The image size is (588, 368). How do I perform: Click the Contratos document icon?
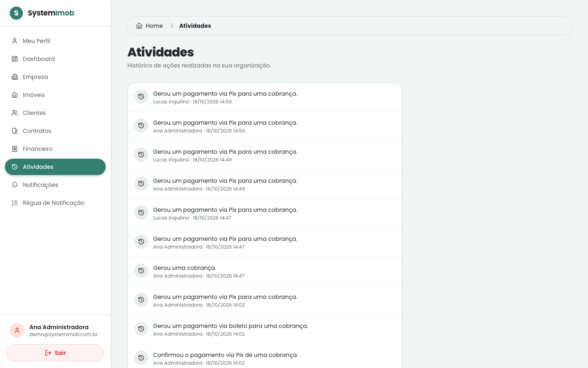coord(15,131)
